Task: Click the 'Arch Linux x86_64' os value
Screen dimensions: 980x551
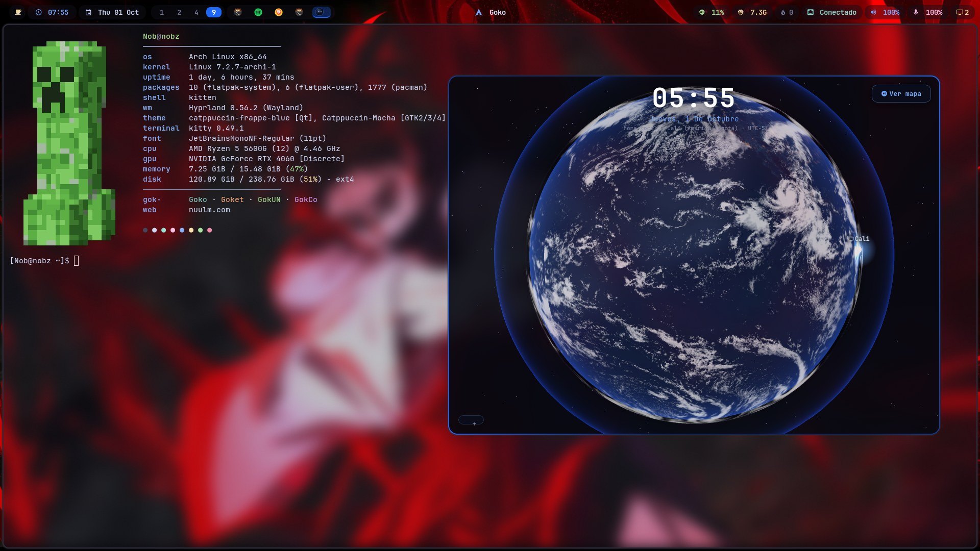Action: click(228, 57)
